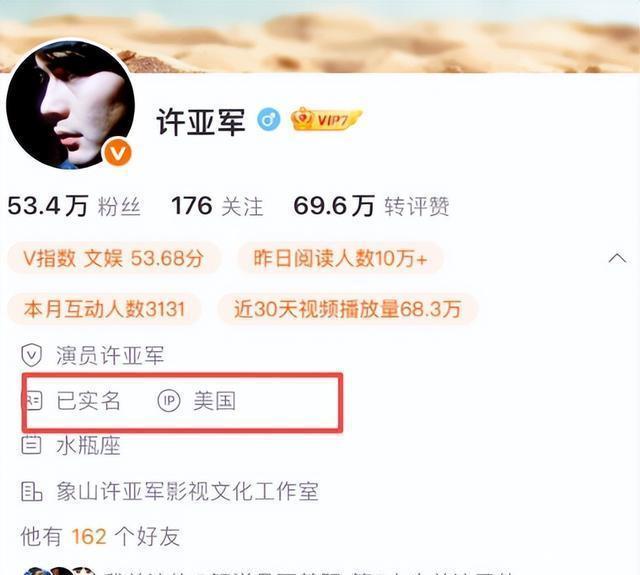Tap the sandy desert cover banner image

click(x=320, y=36)
